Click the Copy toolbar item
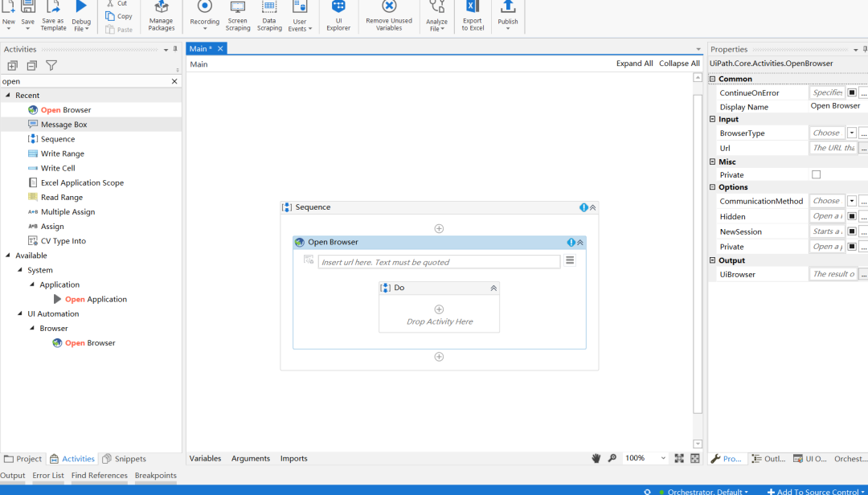The height and width of the screenshot is (495, 868). point(119,16)
